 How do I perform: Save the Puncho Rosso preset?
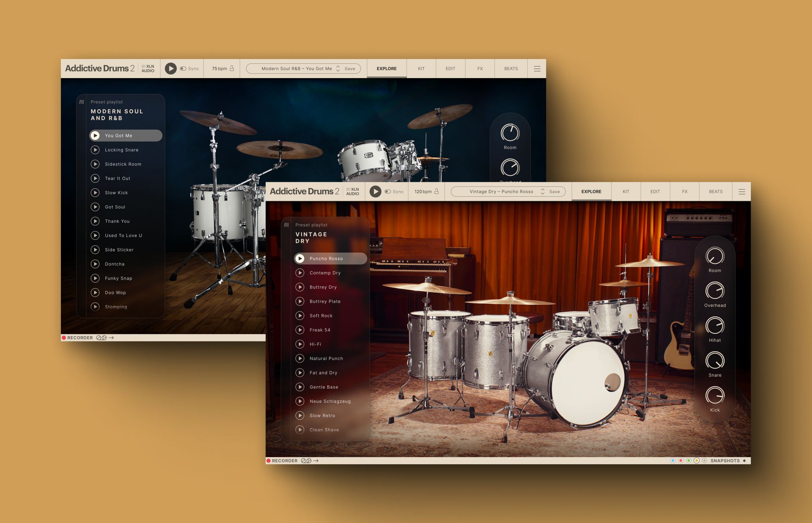click(x=554, y=192)
